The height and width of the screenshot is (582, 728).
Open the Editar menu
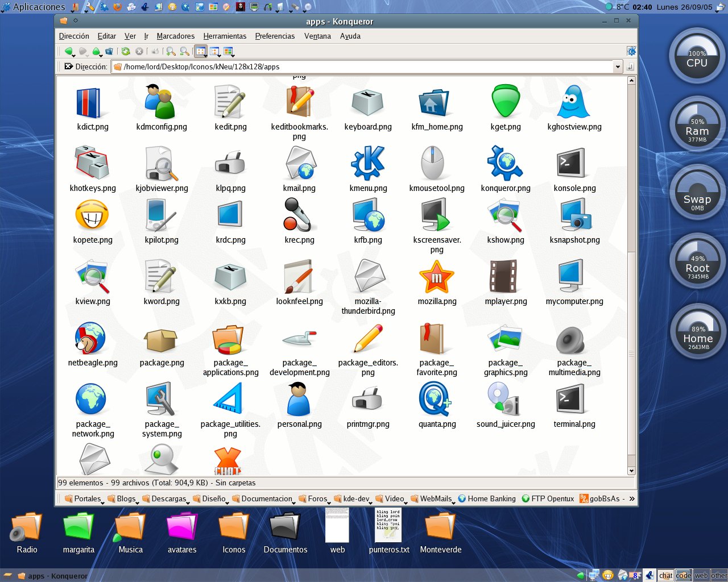(107, 36)
